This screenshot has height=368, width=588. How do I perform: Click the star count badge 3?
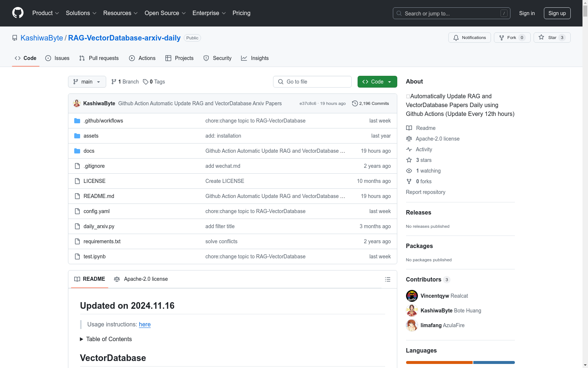(562, 38)
